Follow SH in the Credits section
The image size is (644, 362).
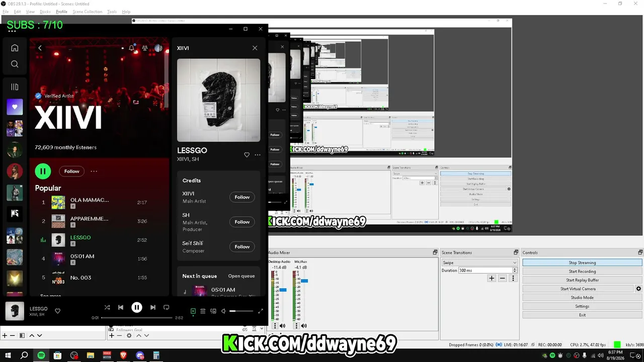[242, 222]
